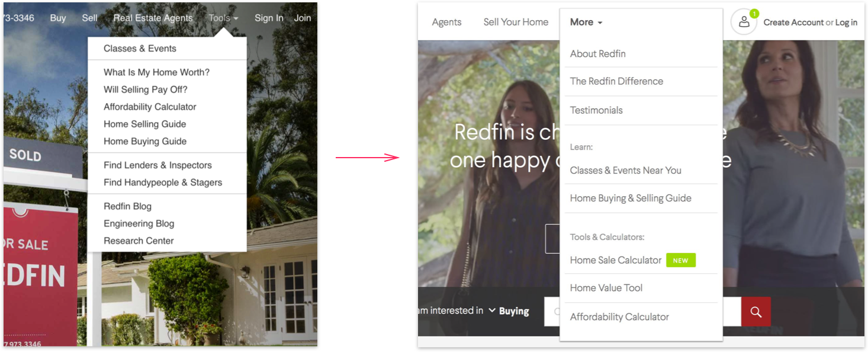The width and height of the screenshot is (868, 352).
Task: Open the interested in Buying selector
Action: [509, 311]
